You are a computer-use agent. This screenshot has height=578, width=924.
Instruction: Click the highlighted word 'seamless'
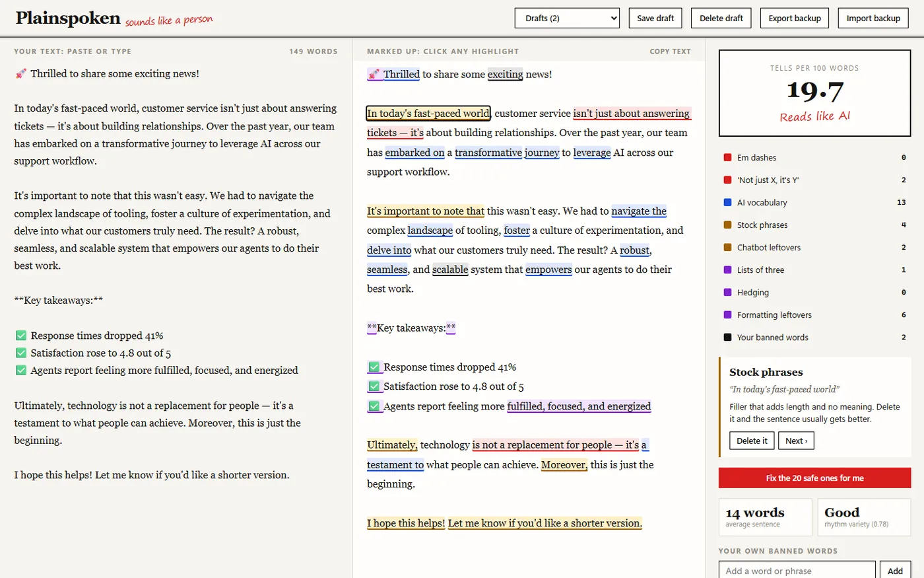(387, 269)
